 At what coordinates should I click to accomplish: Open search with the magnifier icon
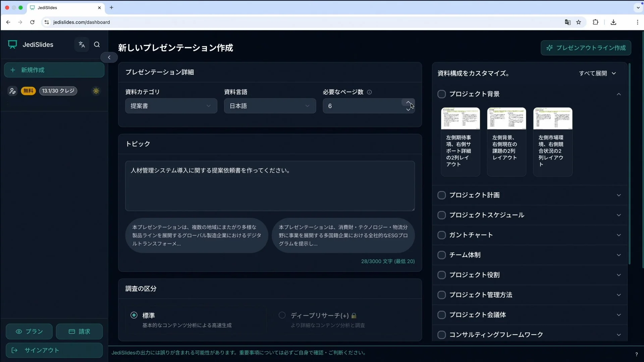click(97, 45)
